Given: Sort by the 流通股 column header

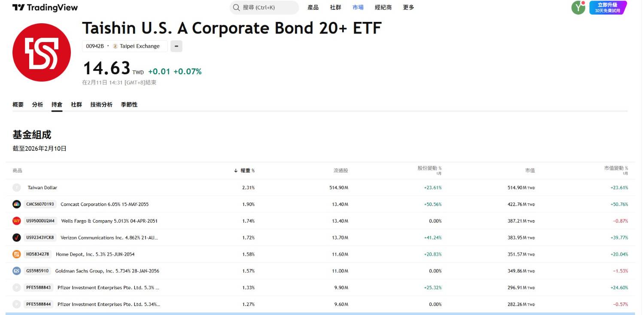Looking at the screenshot, I should [x=340, y=170].
